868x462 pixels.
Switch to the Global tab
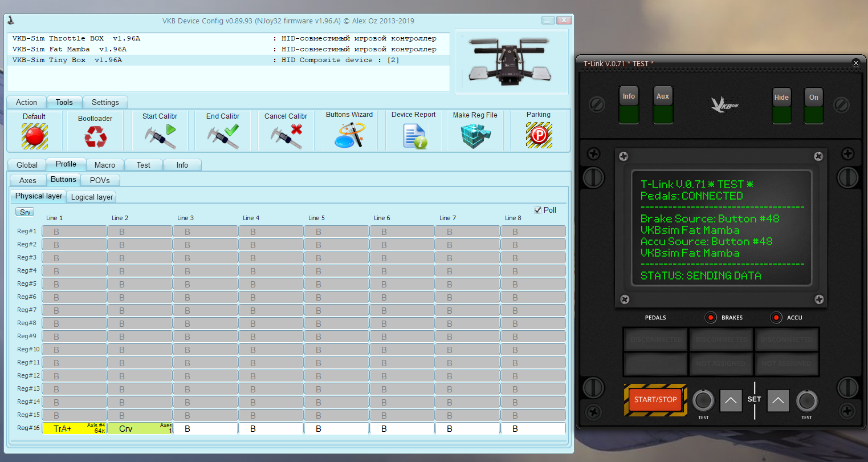pyautogui.click(x=27, y=165)
